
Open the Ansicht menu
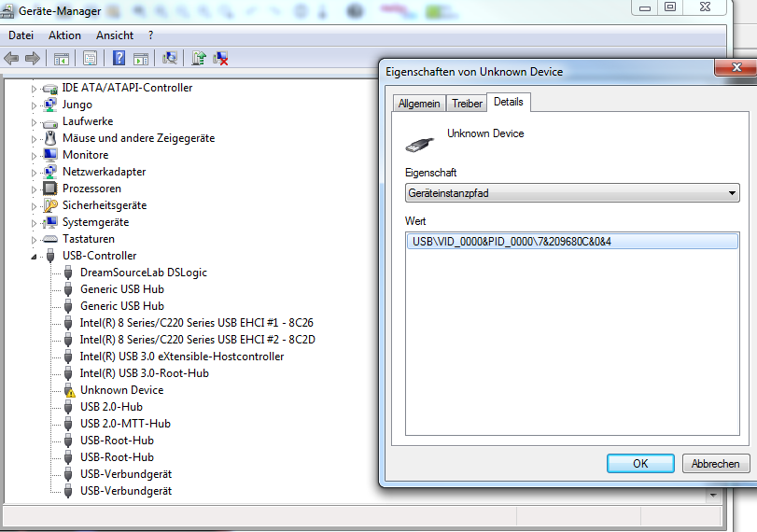coord(115,35)
